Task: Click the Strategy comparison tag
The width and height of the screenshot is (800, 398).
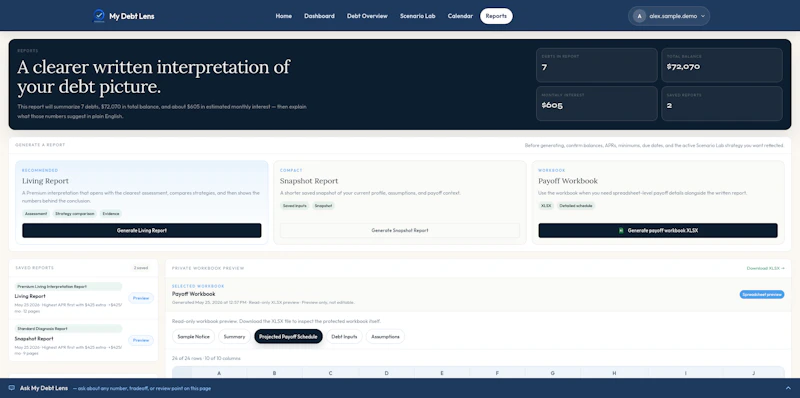Action: [x=74, y=214]
